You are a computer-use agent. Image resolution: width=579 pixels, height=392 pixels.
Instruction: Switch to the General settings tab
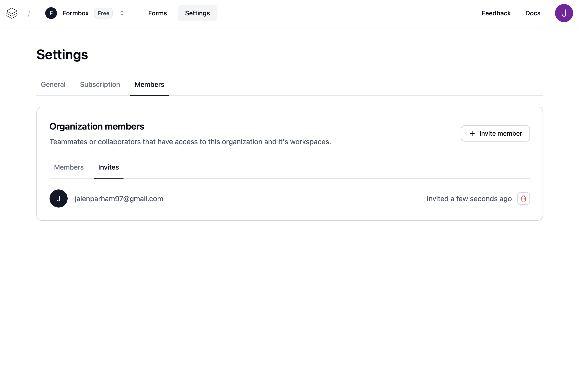pyautogui.click(x=53, y=84)
